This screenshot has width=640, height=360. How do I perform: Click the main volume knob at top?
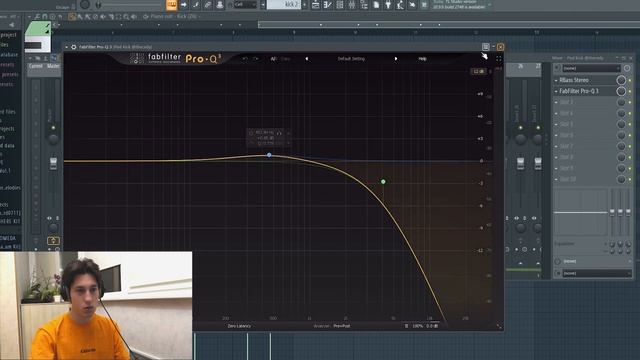pyautogui.click(x=84, y=5)
